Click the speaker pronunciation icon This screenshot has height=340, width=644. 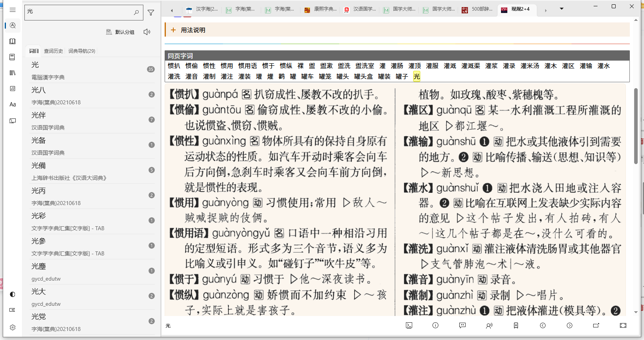(x=147, y=32)
